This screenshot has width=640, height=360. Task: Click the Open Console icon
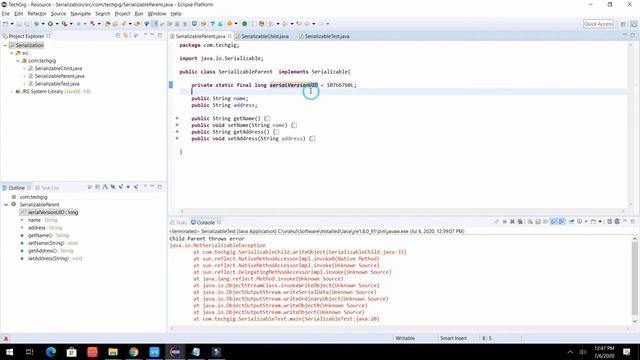point(593,221)
